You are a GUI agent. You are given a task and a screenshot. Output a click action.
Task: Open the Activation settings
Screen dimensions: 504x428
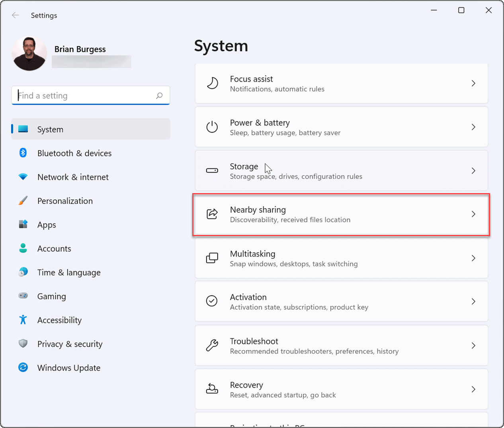pyautogui.click(x=341, y=301)
